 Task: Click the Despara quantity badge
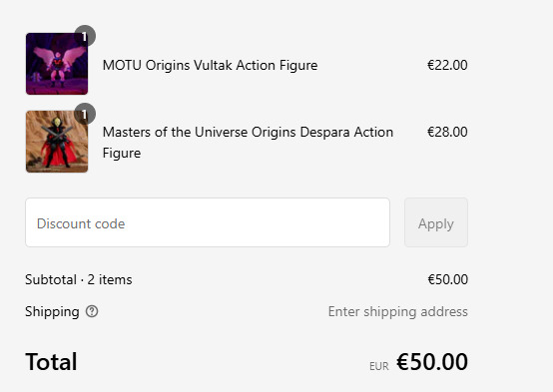tap(85, 114)
